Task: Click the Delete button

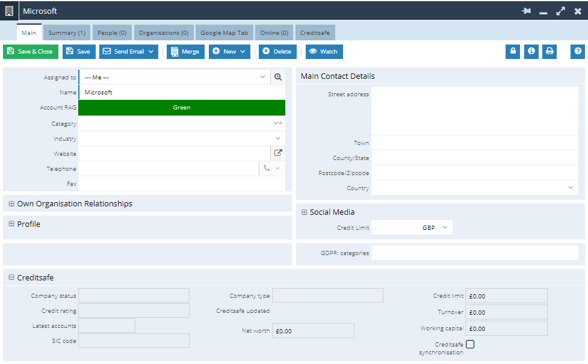Action: [x=277, y=51]
